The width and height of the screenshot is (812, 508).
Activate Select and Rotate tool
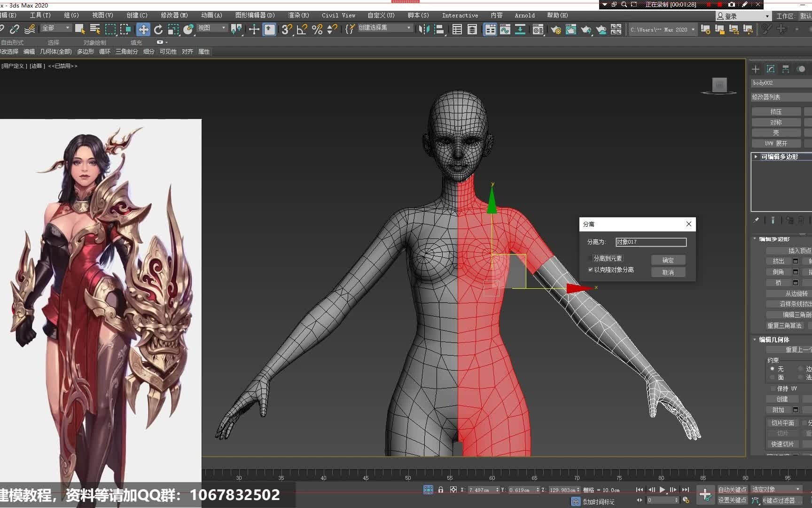tap(158, 29)
